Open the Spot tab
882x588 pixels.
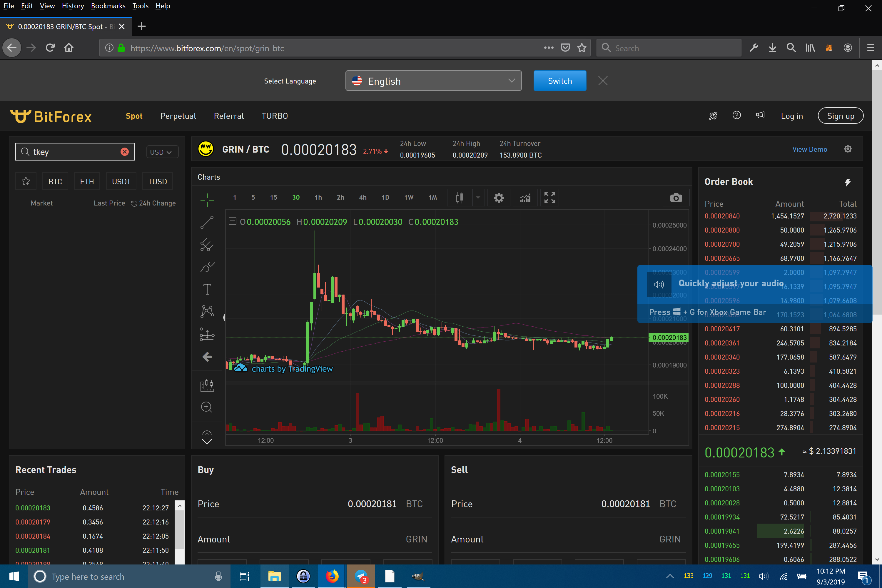tap(134, 116)
